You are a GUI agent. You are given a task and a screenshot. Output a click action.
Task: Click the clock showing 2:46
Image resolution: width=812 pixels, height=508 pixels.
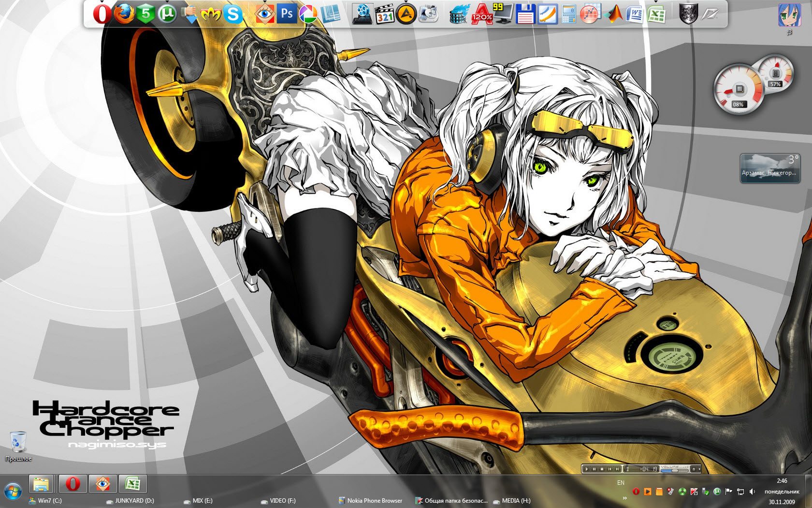pyautogui.click(x=782, y=480)
